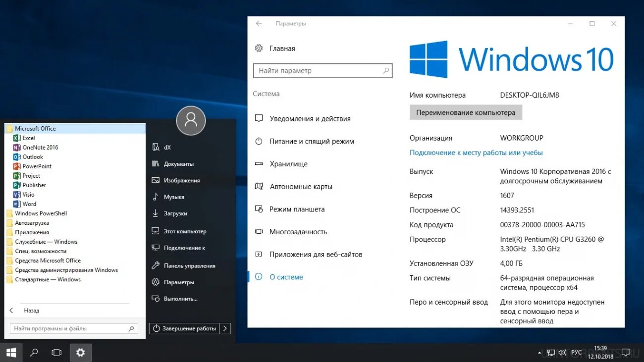Open the taskbar clock and date
This screenshot has width=644, height=362.
point(600,353)
